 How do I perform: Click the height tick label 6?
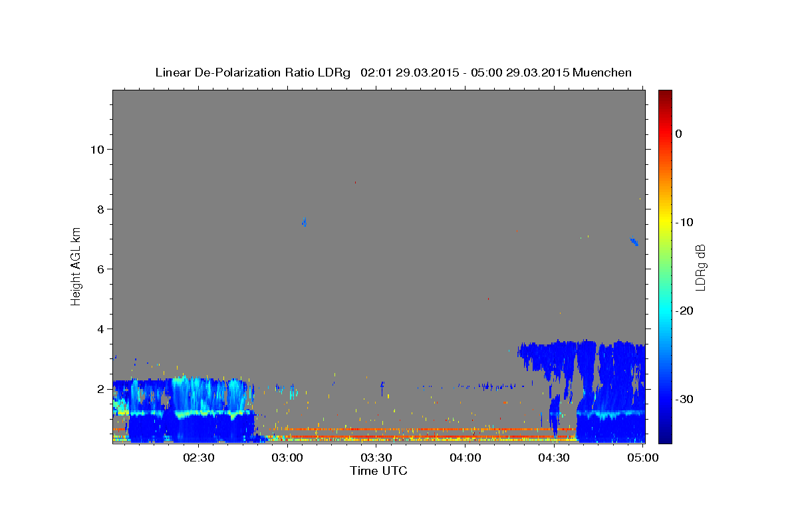(100, 269)
